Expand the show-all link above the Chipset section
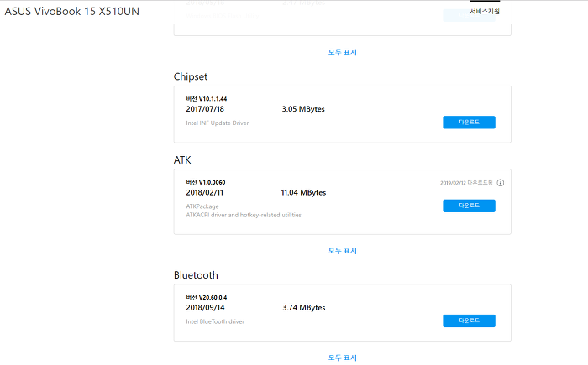Screen dimensions: 588x365 [343, 52]
